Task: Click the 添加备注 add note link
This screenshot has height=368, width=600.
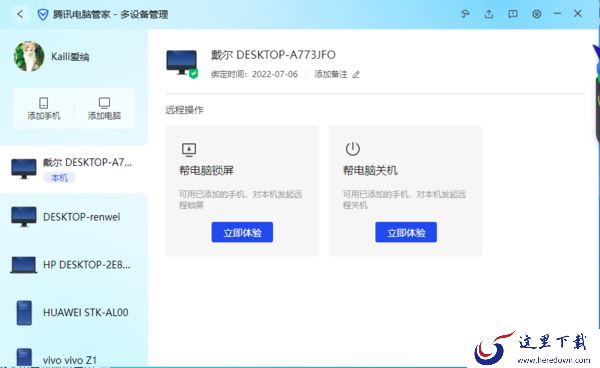Action: [x=331, y=74]
